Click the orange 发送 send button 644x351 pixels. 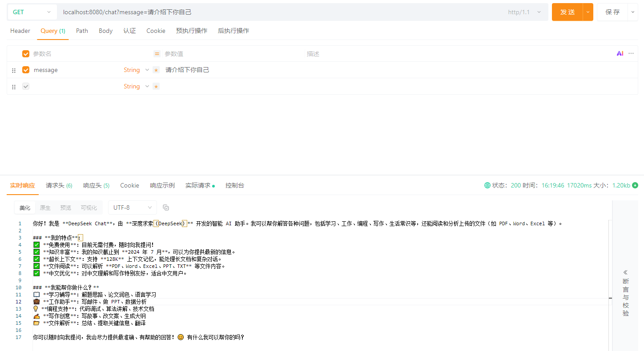point(568,12)
